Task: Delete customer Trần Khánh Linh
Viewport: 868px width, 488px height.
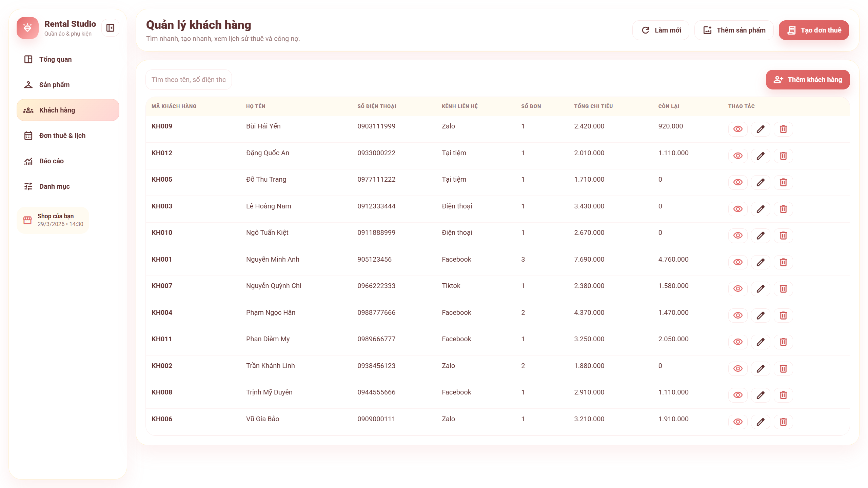Action: click(783, 369)
